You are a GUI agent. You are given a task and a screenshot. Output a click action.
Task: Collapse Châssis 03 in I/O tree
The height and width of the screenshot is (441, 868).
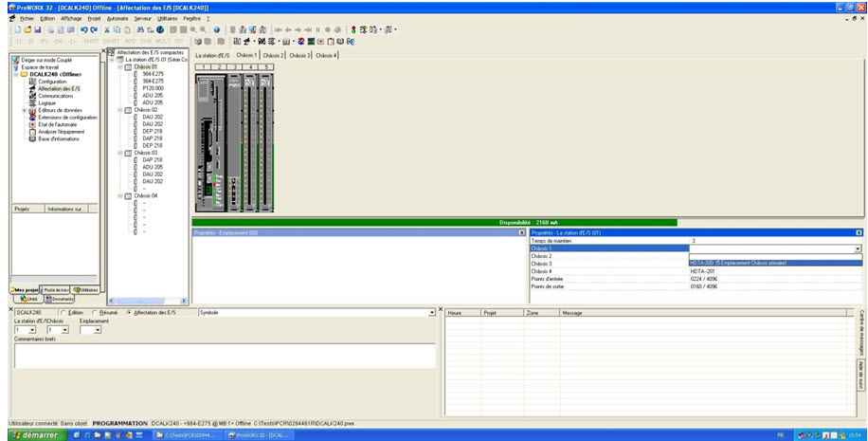pos(120,153)
